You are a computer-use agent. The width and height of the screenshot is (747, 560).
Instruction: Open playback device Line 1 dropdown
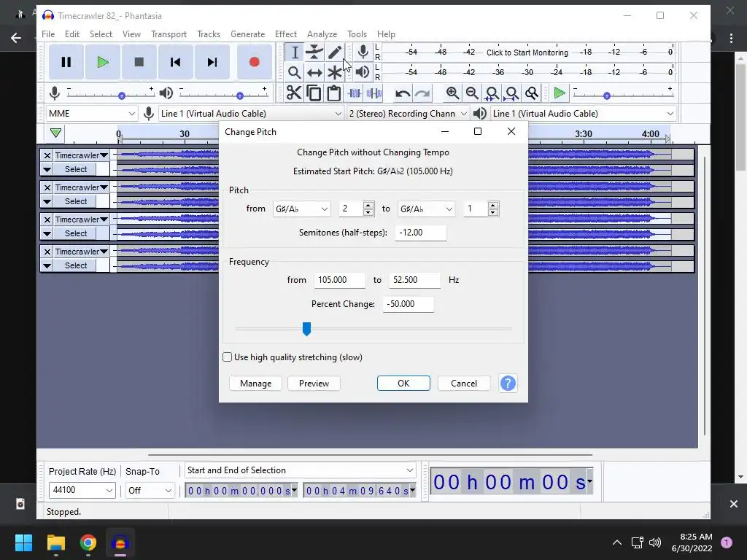[584, 113]
